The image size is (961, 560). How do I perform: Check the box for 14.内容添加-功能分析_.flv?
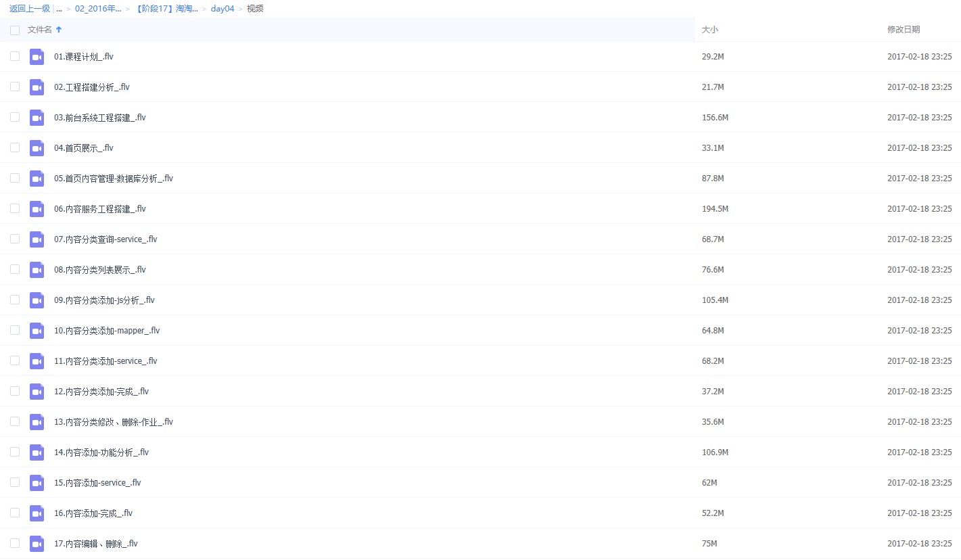click(x=15, y=452)
